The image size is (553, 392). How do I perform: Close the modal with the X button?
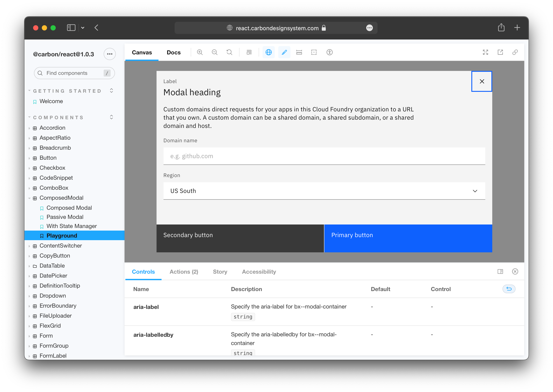[482, 81]
